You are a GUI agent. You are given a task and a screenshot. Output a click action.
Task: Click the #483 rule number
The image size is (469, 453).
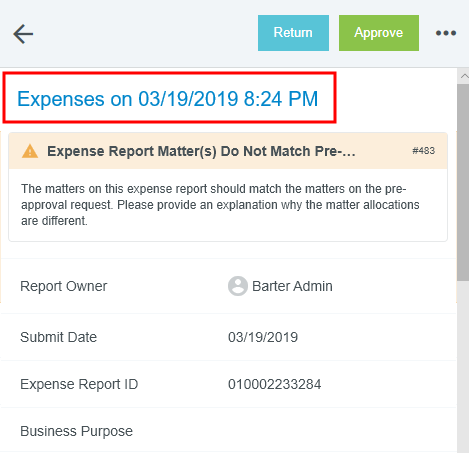(x=424, y=151)
